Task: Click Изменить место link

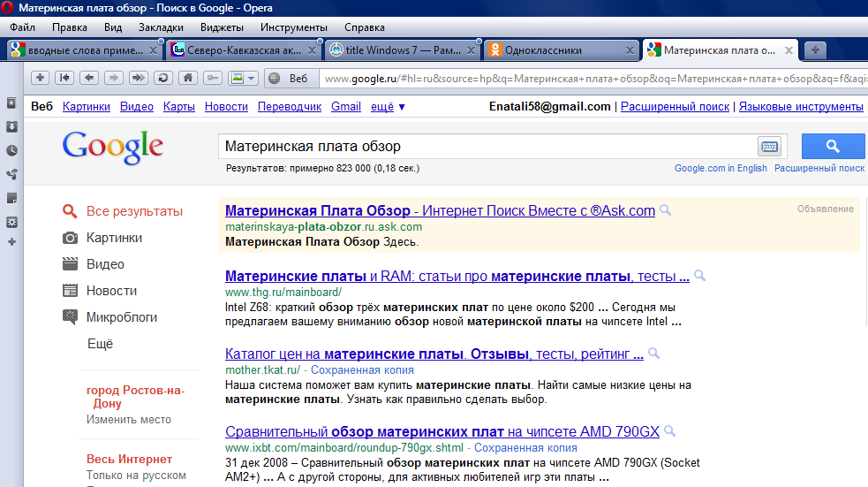Action: (128, 420)
